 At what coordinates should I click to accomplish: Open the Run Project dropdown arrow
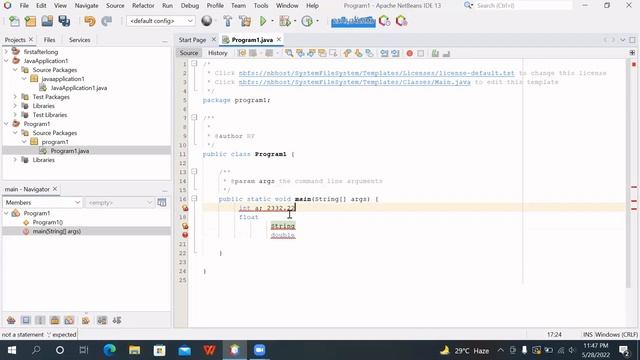point(272,21)
